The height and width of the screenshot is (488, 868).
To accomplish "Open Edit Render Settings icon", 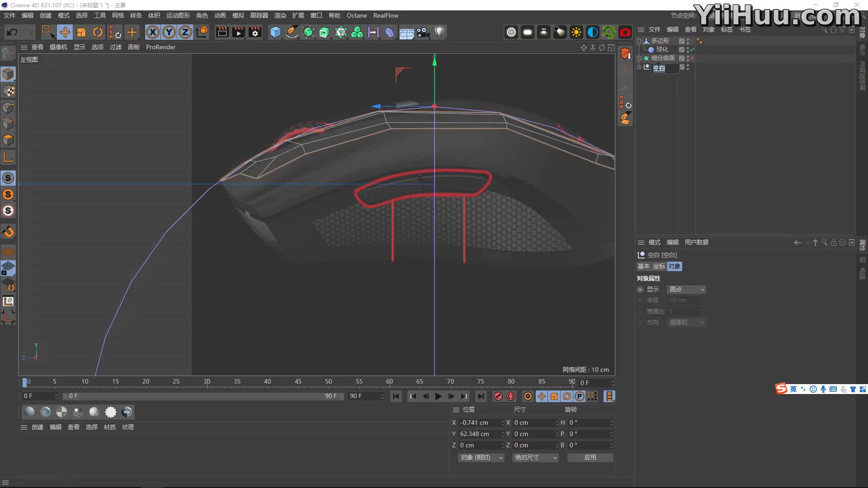I will tap(255, 32).
